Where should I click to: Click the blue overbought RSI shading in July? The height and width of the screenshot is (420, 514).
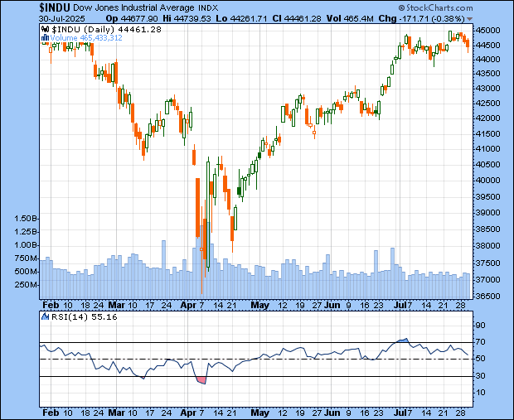point(403,340)
